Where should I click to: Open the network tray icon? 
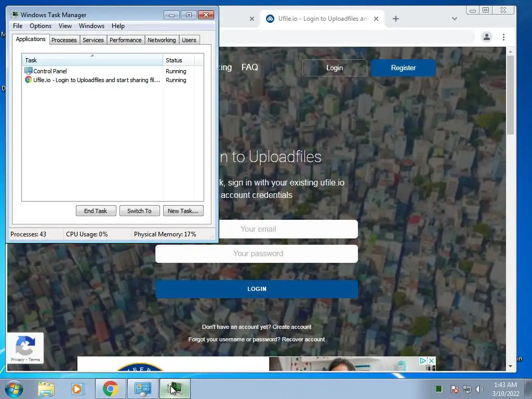(467, 389)
